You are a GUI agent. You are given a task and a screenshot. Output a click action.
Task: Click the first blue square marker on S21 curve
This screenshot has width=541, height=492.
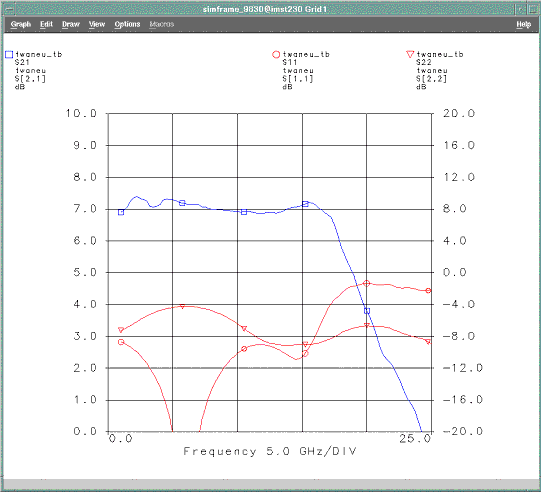tap(121, 212)
